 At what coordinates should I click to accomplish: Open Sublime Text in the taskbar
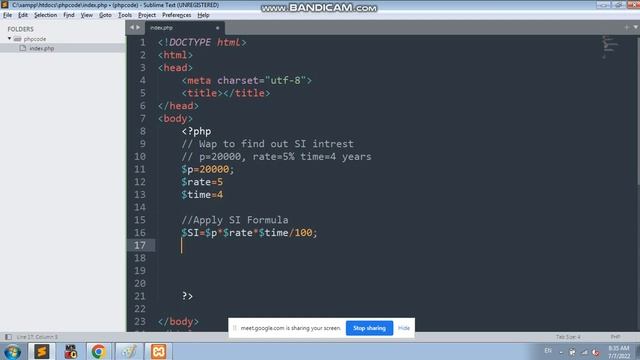(42, 351)
